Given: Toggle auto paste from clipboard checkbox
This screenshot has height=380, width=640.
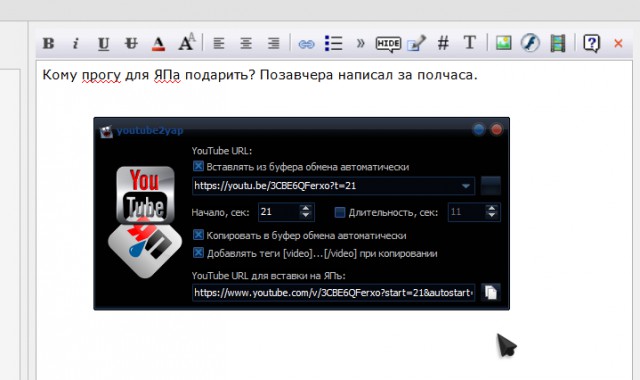Looking at the screenshot, I should pyautogui.click(x=198, y=166).
